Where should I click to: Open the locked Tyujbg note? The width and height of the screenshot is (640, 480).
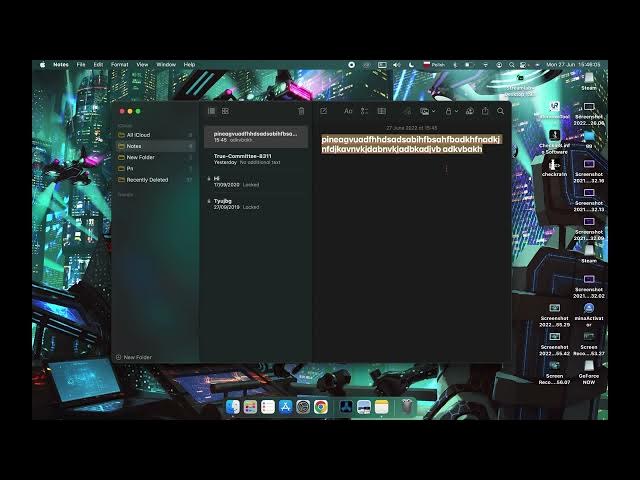(256, 204)
